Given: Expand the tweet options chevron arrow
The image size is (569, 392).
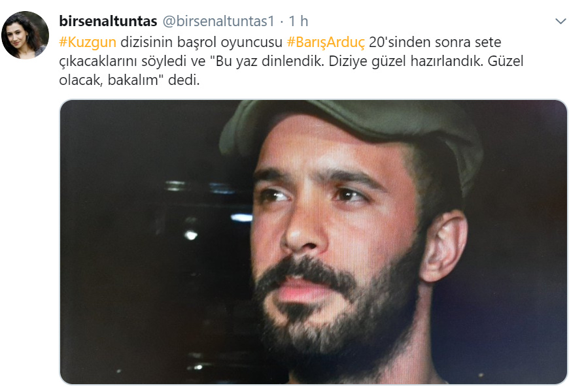Looking at the screenshot, I should tap(560, 22).
